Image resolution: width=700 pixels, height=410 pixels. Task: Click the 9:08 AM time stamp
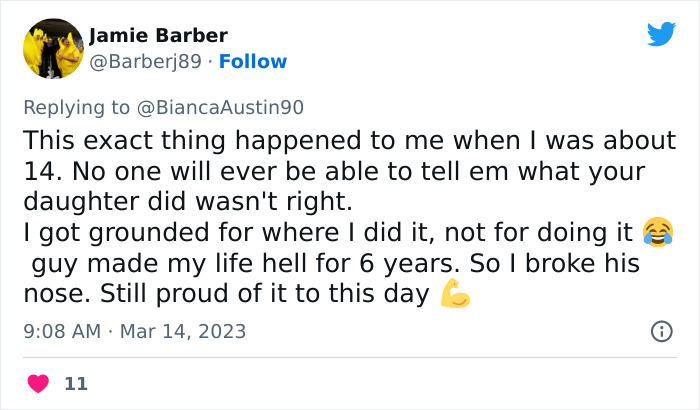point(61,331)
